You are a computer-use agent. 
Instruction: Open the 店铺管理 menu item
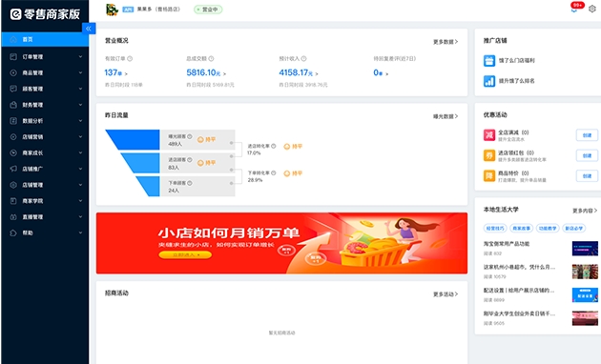45,185
